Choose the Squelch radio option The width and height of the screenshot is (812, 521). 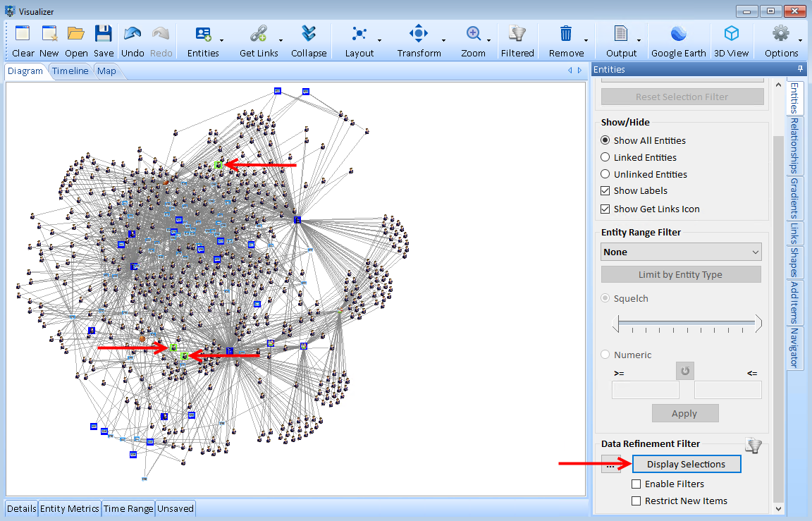pyautogui.click(x=605, y=298)
